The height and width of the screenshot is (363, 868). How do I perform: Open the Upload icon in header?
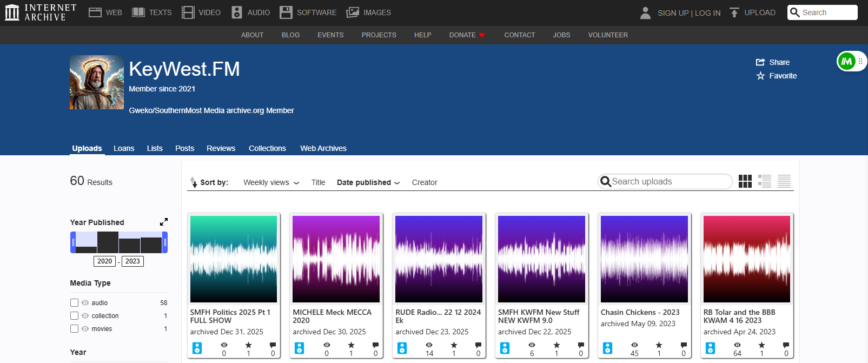(x=734, y=12)
